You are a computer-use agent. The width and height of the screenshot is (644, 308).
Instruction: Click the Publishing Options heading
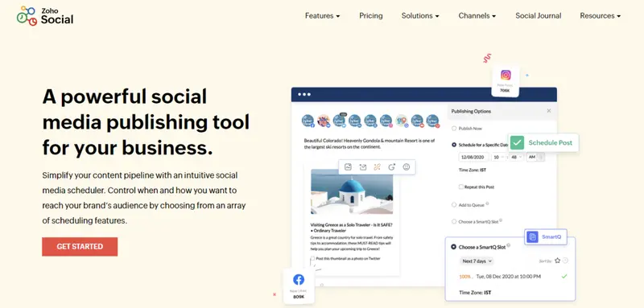(x=471, y=111)
